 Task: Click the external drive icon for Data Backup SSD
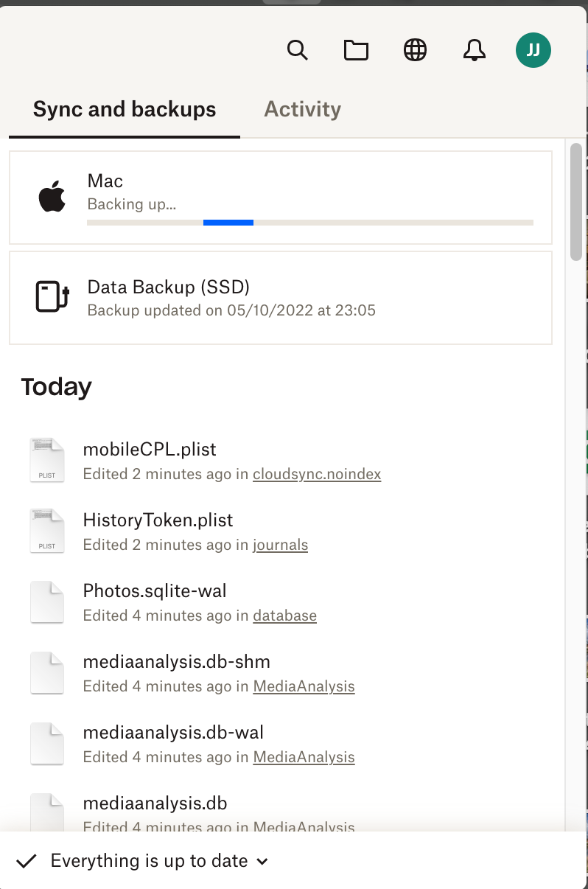[x=50, y=297]
